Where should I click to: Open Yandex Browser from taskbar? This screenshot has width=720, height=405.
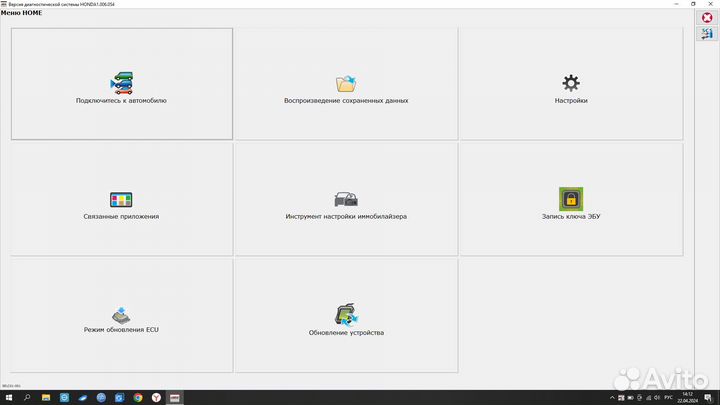coord(155,397)
